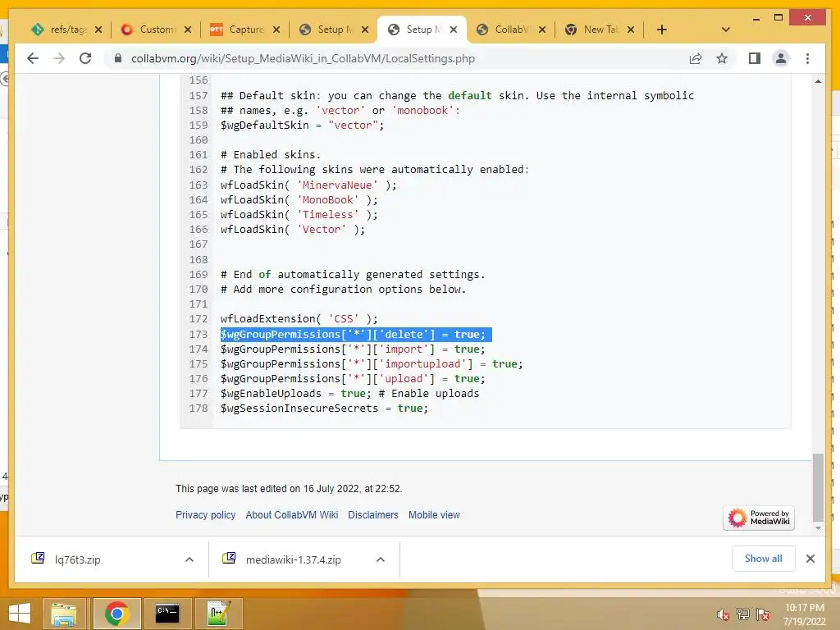Open the Windows Start menu

coord(20,614)
